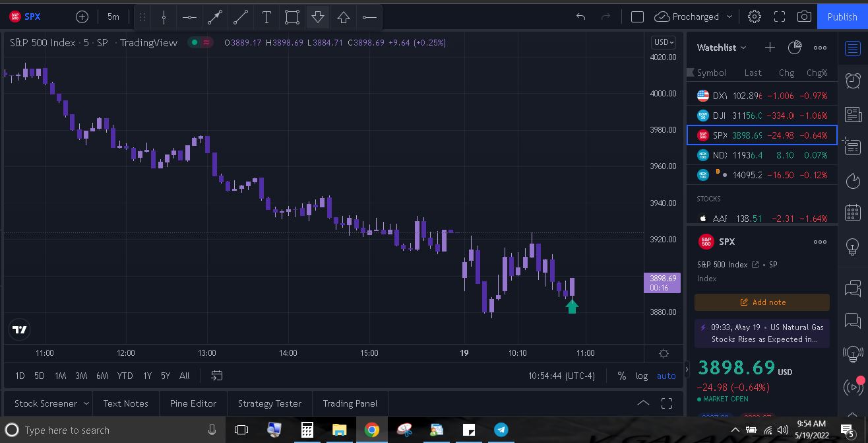Take a chart snapshot with camera icon

click(804, 17)
